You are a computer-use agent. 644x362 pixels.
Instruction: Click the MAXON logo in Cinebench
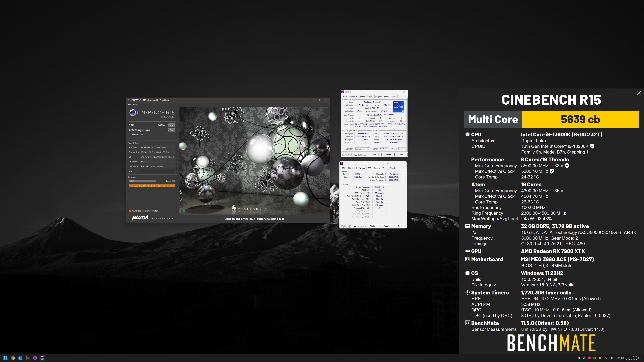[x=140, y=218]
